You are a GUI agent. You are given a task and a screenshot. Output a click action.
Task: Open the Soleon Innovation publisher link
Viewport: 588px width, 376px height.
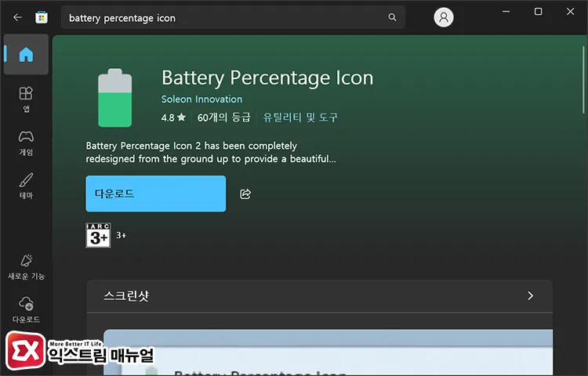coord(201,99)
